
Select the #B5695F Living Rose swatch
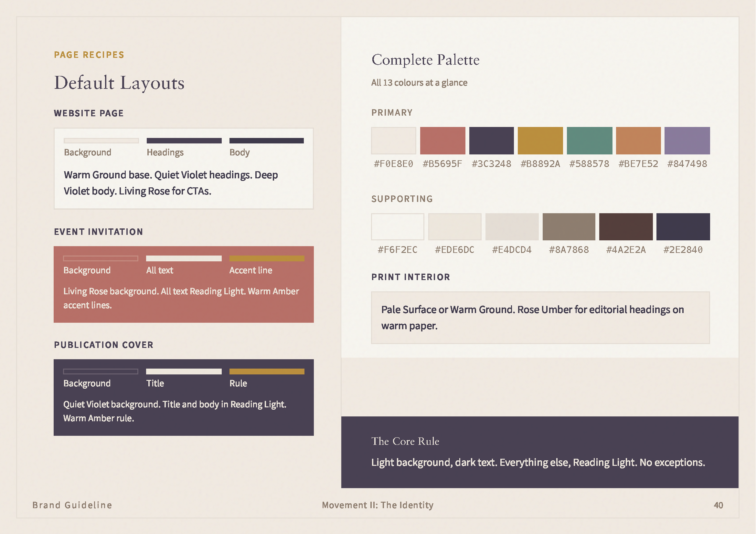[443, 141]
